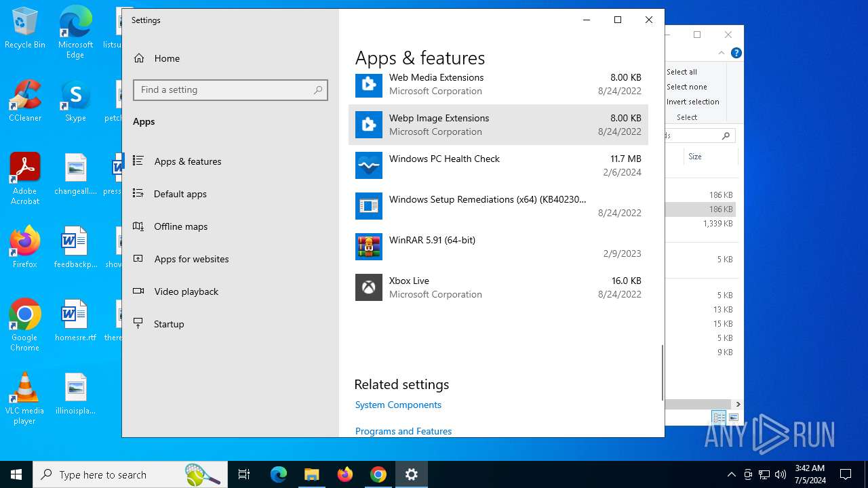Click the Windows Setup Remediations icon

click(x=369, y=206)
